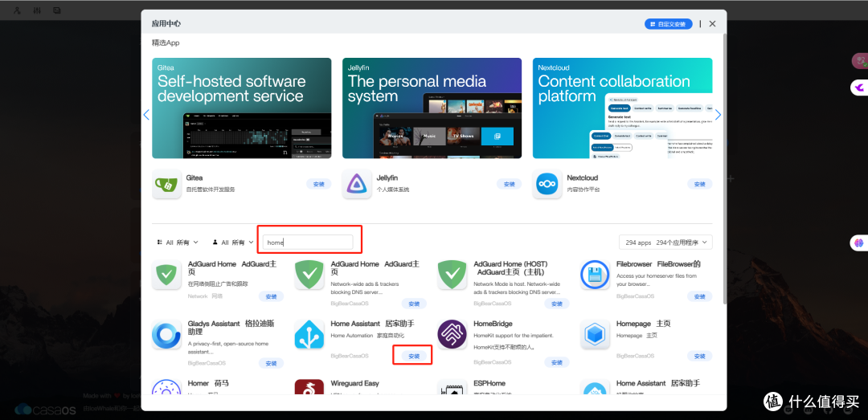Open the Jellyfin app icon
The image size is (868, 420).
click(x=357, y=184)
